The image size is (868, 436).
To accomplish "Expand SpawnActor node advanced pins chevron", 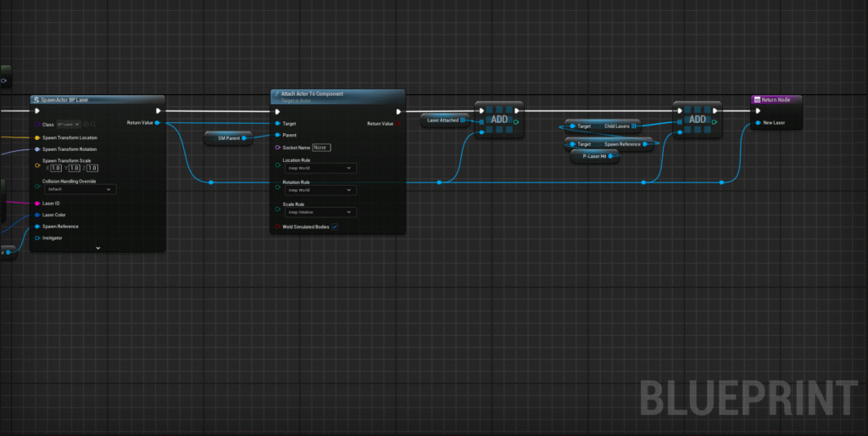I will [98, 248].
